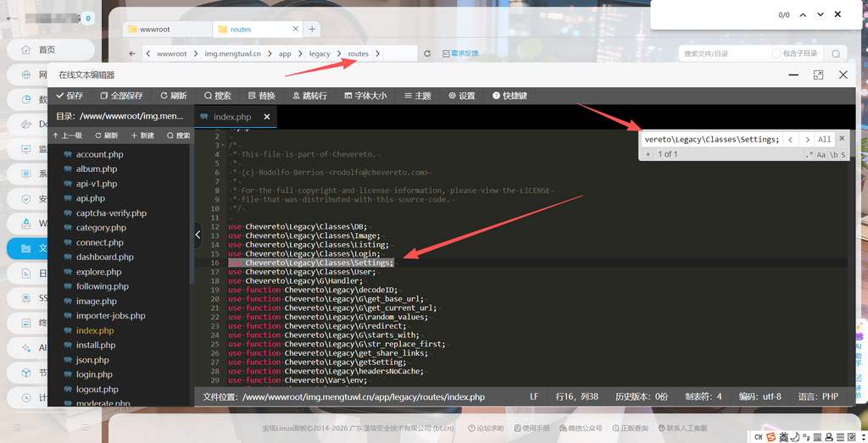Click the file search magnifier button
The image size is (868, 443).
pyautogui.click(x=835, y=53)
